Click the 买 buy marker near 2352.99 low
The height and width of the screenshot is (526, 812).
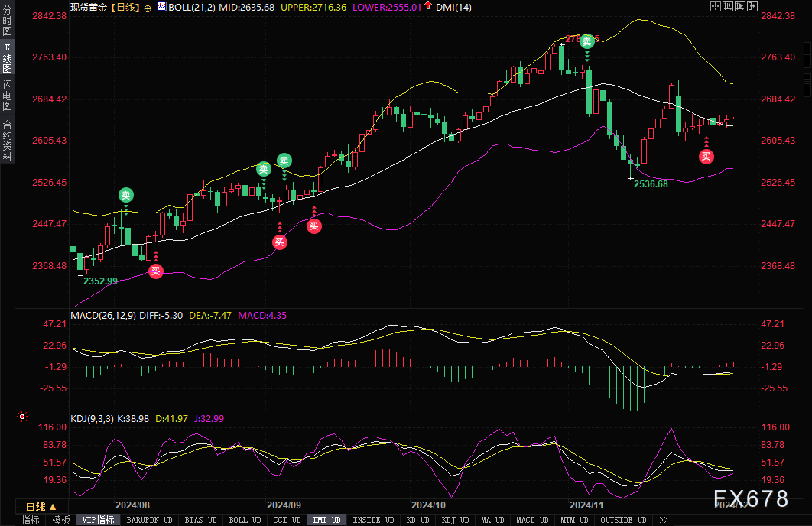[156, 271]
